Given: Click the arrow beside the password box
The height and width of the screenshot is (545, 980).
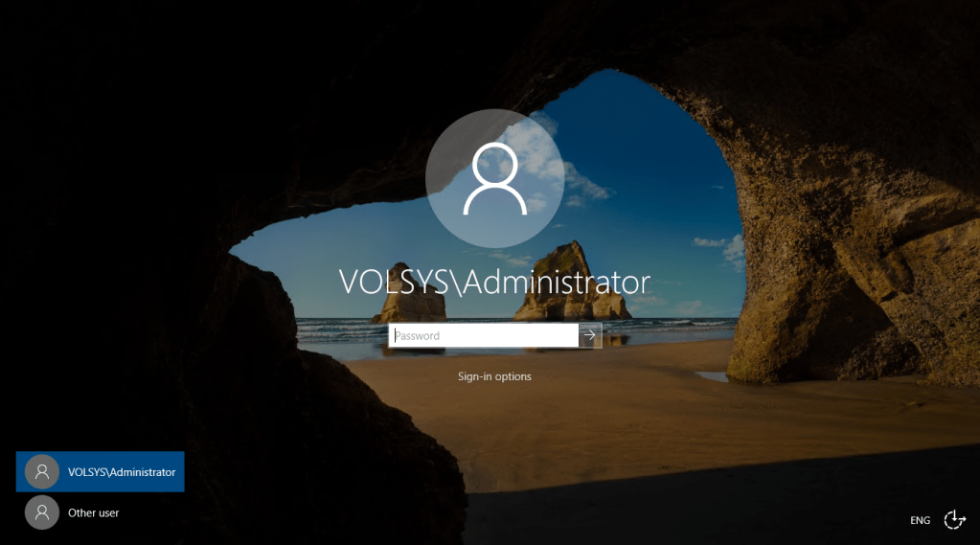Looking at the screenshot, I should [590, 335].
